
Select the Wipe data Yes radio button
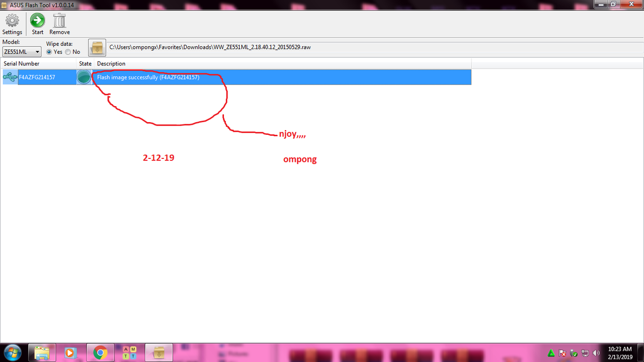(49, 52)
